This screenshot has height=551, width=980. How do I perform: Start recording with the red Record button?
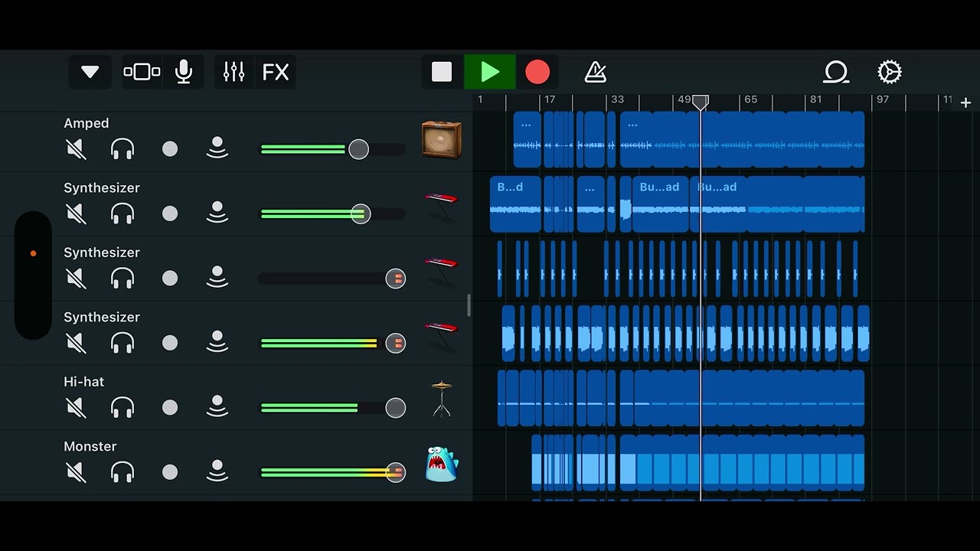coord(537,72)
